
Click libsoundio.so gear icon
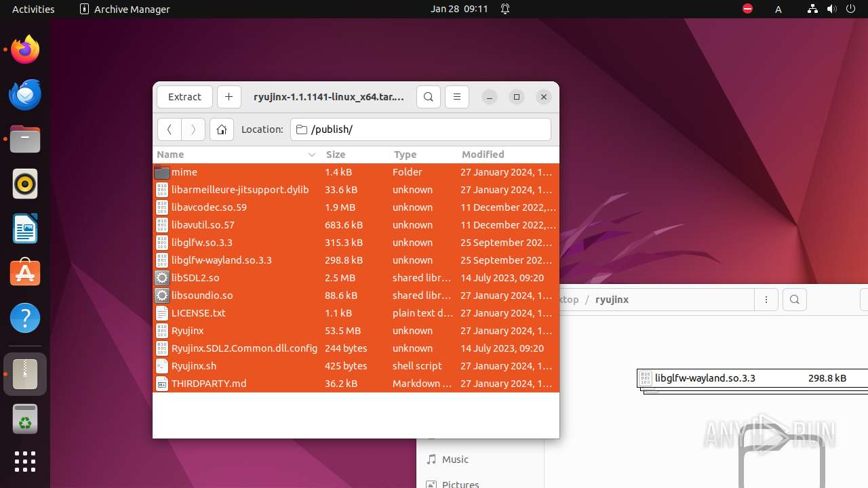pos(161,296)
